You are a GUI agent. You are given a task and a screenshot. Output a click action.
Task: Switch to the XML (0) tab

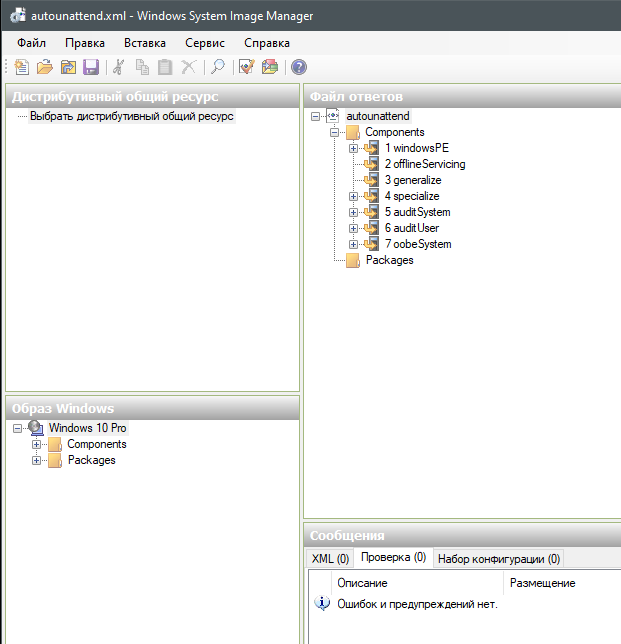[x=330, y=559]
